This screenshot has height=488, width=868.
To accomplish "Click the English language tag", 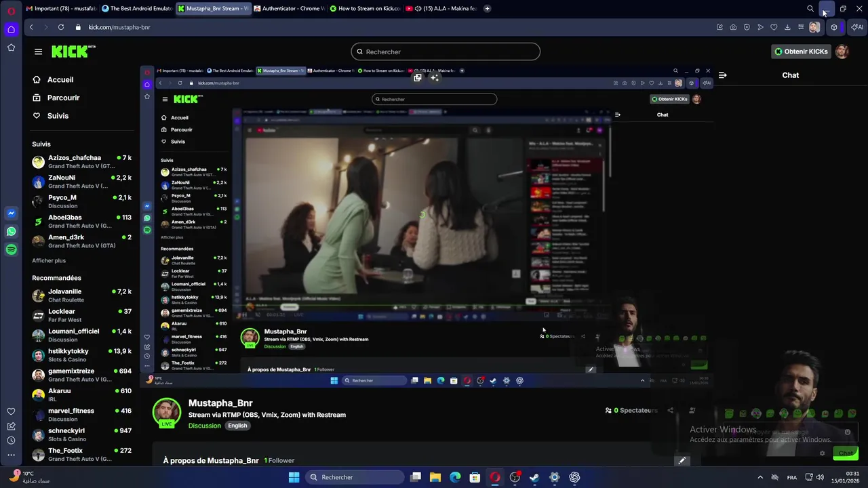I will click(x=237, y=426).
